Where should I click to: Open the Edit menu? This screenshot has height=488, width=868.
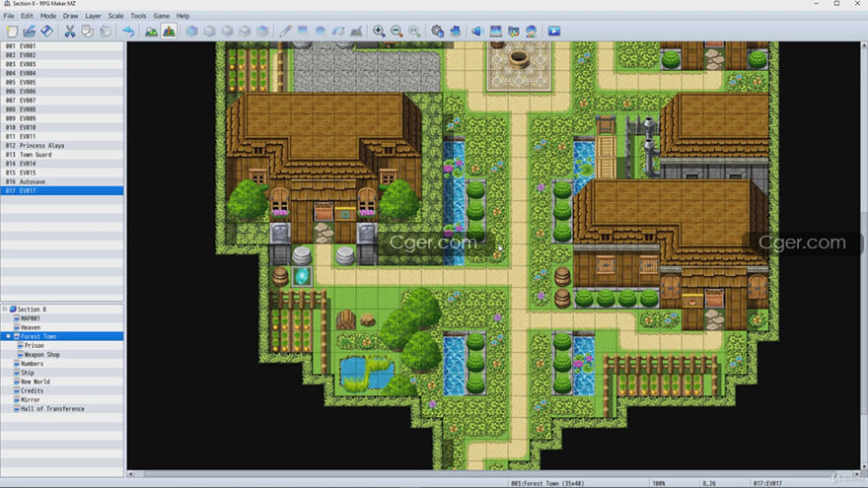(28, 16)
